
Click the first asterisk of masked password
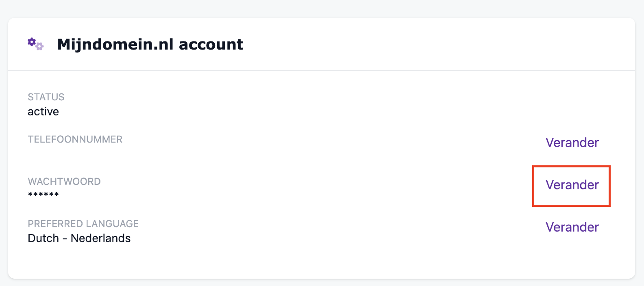click(x=30, y=194)
